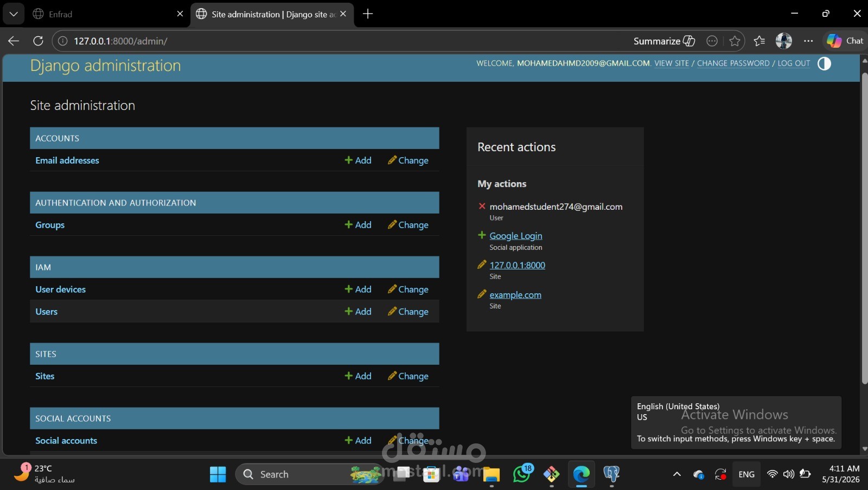Image resolution: width=868 pixels, height=490 pixels.
Task: Open the User devices model
Action: (61, 289)
